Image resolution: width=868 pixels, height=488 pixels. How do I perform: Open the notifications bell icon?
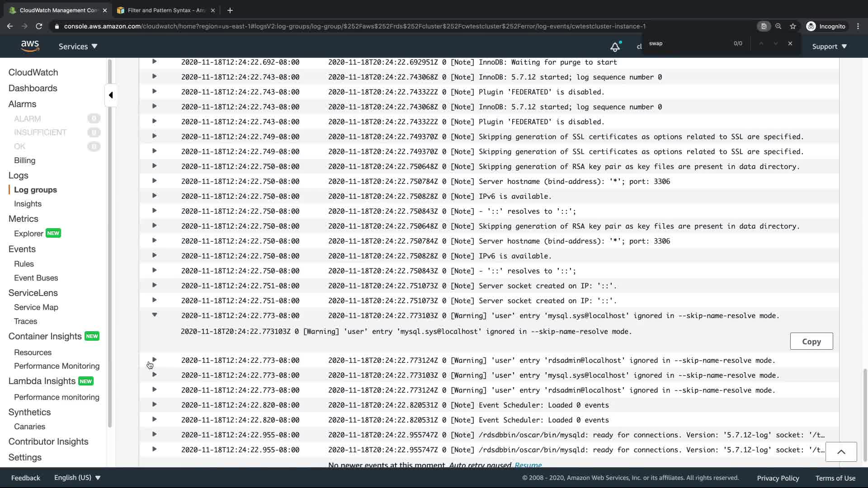(615, 46)
